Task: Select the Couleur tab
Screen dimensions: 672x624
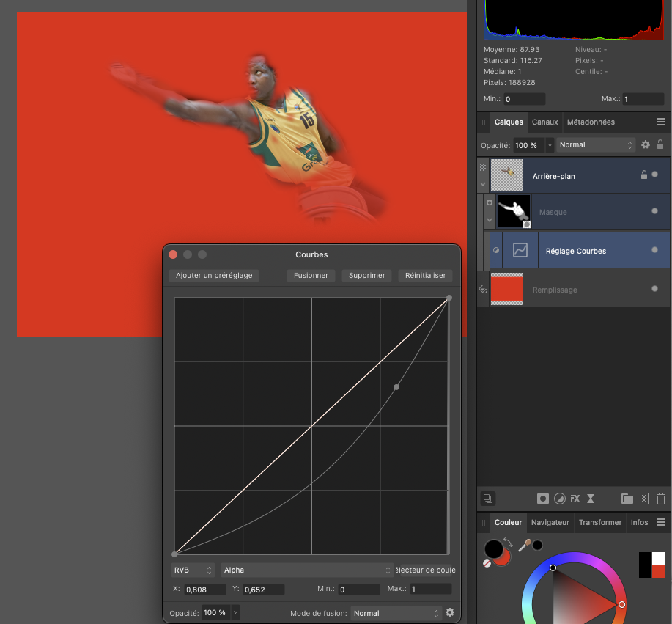Action: (508, 522)
